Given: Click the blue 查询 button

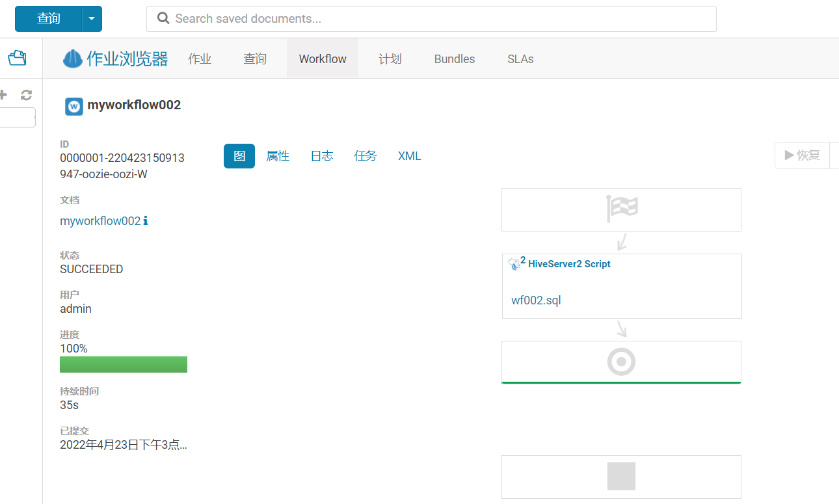Looking at the screenshot, I should pyautogui.click(x=49, y=19).
